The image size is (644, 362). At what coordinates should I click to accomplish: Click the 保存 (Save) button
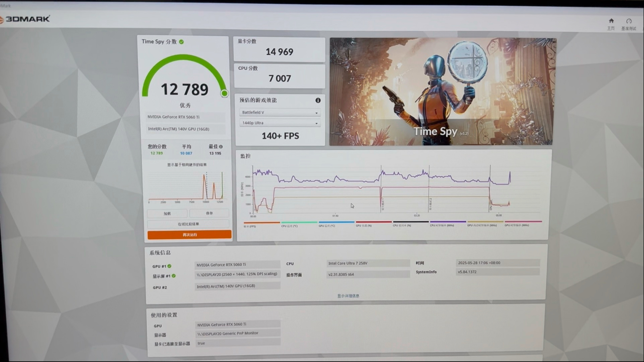coord(209,213)
